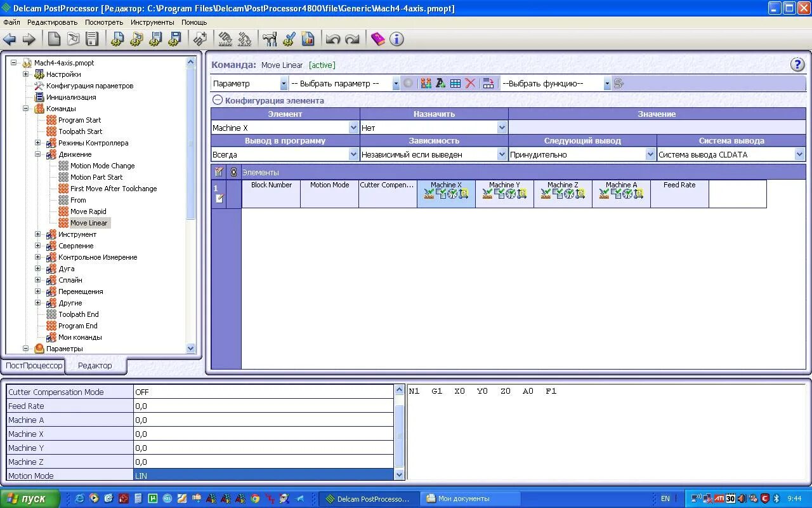Open the Зависимость dropdown
This screenshot has width=812, height=508.
click(x=502, y=154)
